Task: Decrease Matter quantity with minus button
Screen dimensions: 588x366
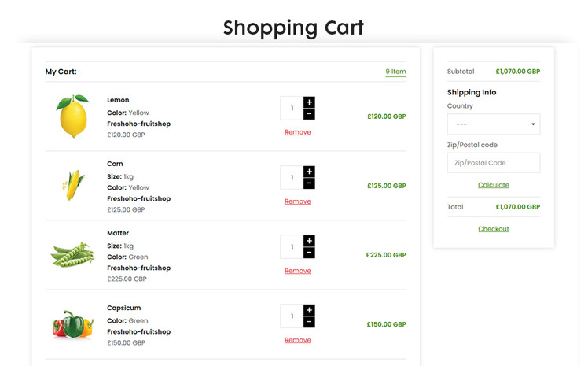Action: pyautogui.click(x=309, y=253)
